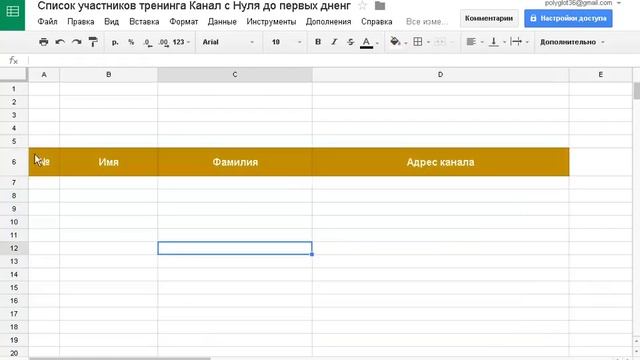640x360 pixels.
Task: Select column E header
Action: (600, 75)
